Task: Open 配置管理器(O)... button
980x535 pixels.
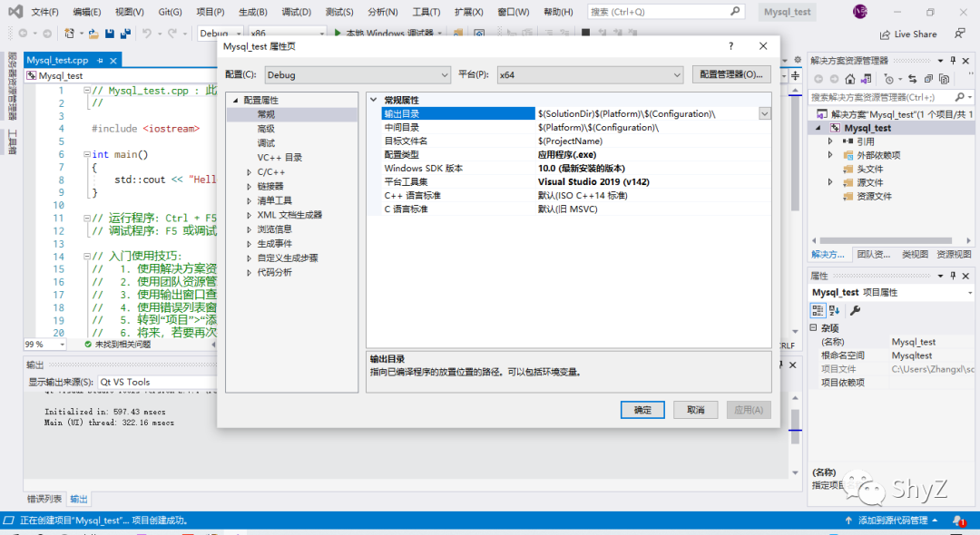Action: [x=731, y=74]
